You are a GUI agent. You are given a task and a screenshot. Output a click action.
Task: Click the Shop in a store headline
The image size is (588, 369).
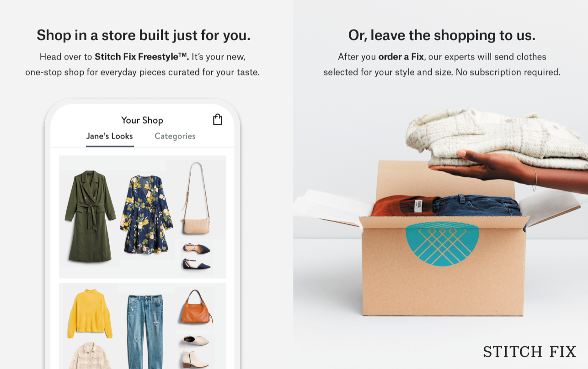pos(144,35)
